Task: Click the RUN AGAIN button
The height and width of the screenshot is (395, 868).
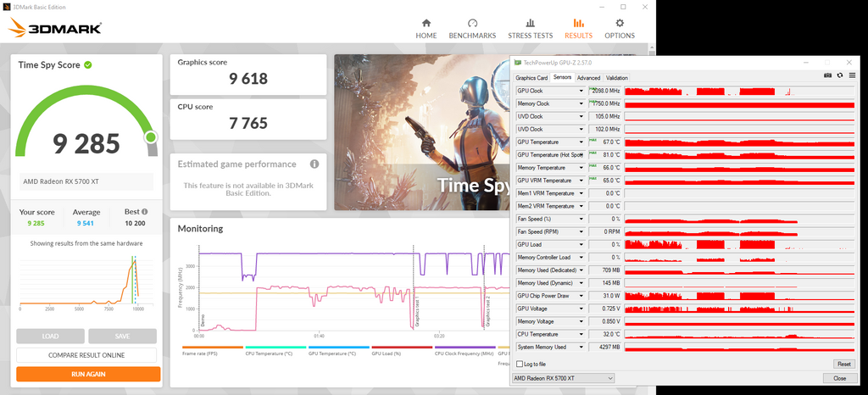Action: tap(88, 374)
